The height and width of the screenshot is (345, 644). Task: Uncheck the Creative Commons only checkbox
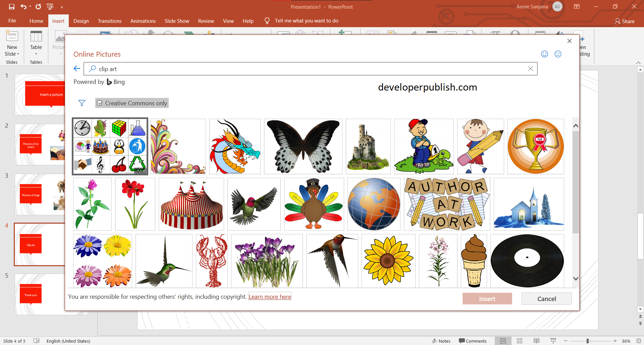(100, 103)
